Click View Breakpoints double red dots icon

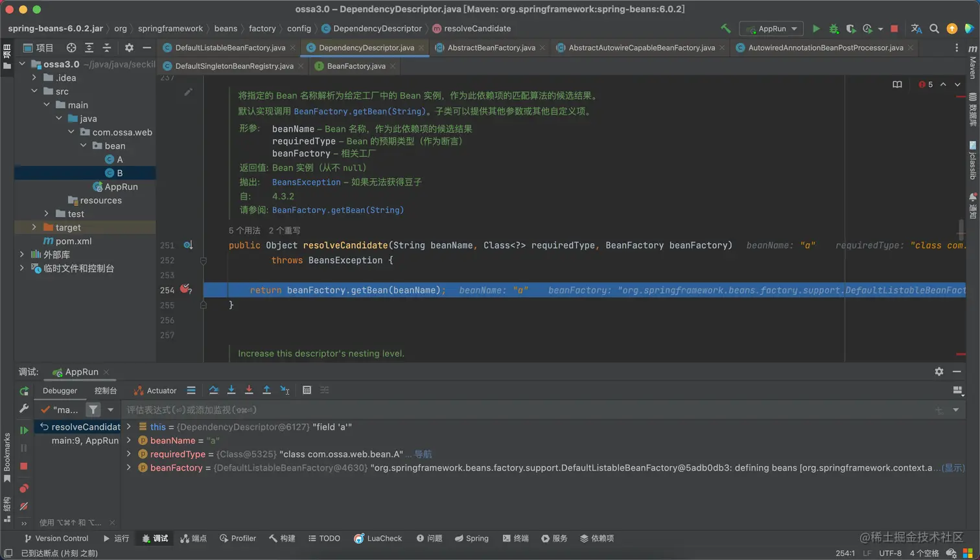[24, 488]
